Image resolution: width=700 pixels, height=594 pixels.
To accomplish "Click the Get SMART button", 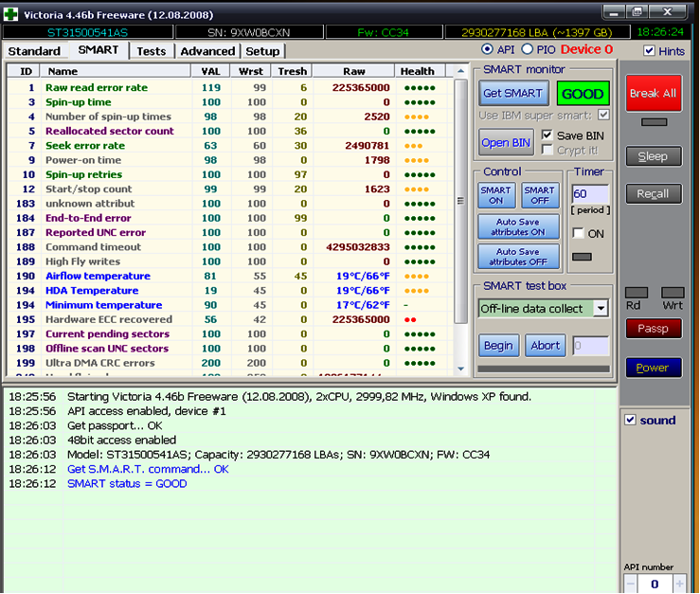I will [x=513, y=93].
